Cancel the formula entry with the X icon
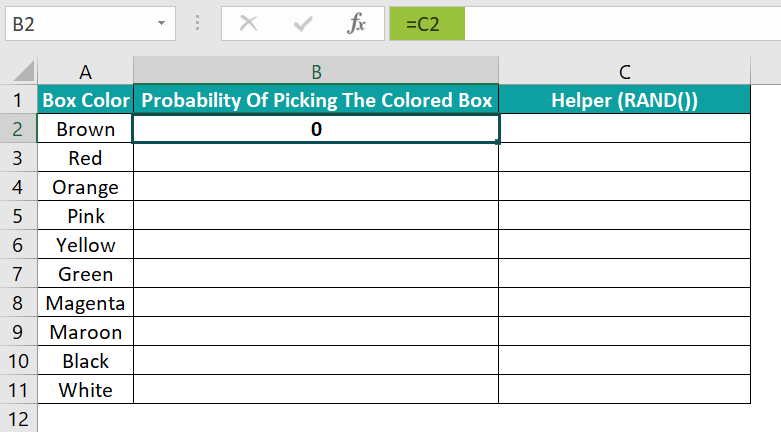This screenshot has width=781, height=432. click(x=249, y=23)
